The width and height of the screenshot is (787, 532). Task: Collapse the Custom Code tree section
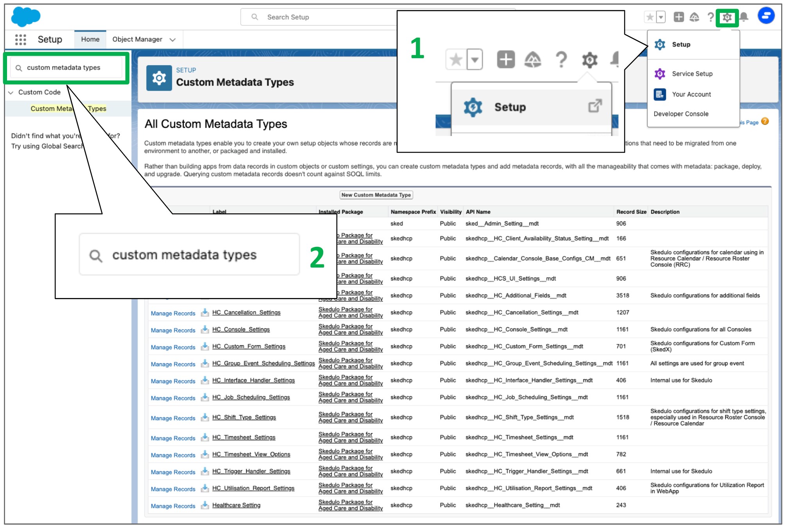click(11, 93)
